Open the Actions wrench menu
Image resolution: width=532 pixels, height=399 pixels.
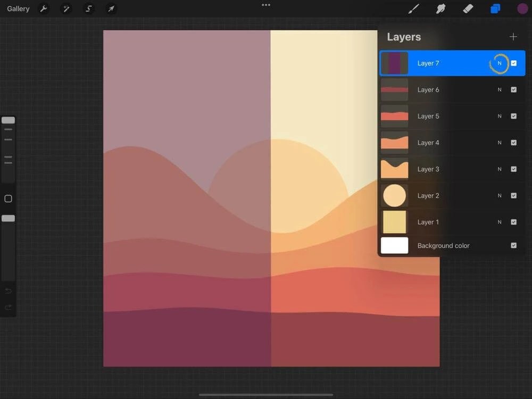[44, 9]
